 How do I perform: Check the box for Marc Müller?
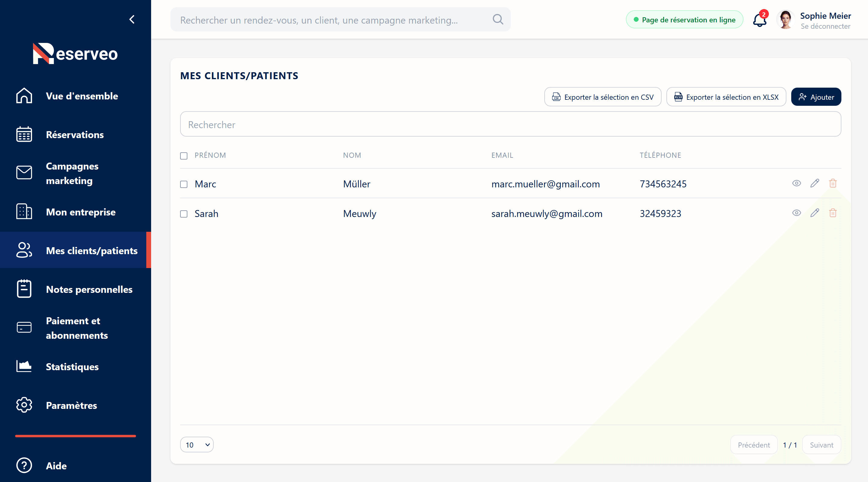point(184,184)
